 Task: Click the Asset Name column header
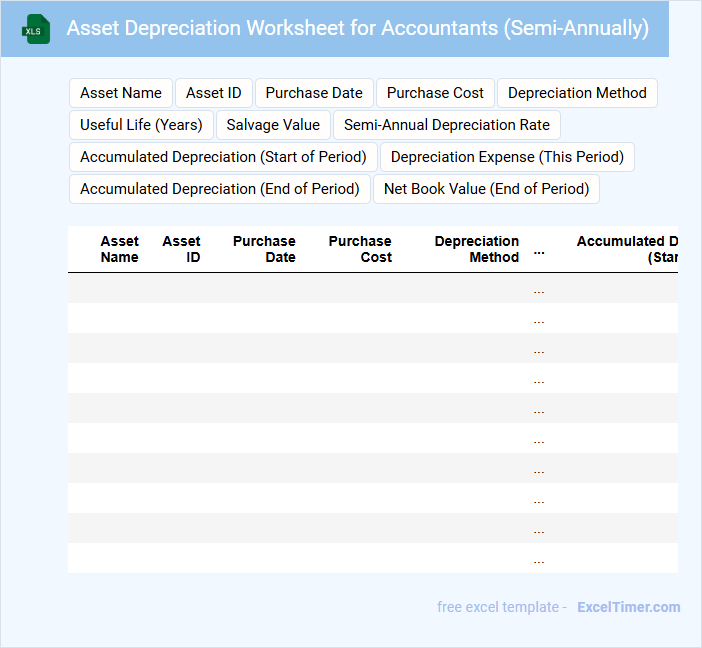click(119, 249)
